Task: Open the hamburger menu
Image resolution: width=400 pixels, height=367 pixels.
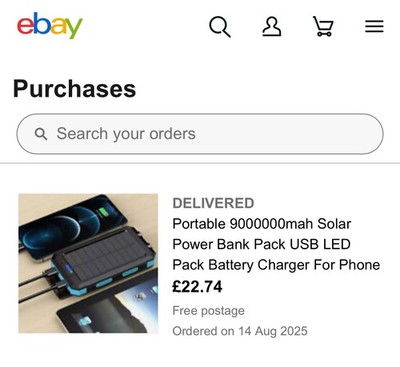Action: 374,26
